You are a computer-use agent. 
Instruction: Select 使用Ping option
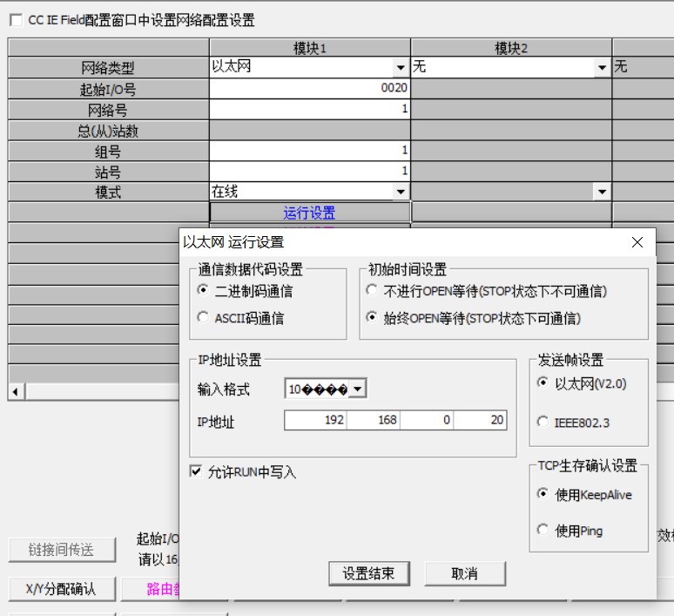(x=543, y=531)
